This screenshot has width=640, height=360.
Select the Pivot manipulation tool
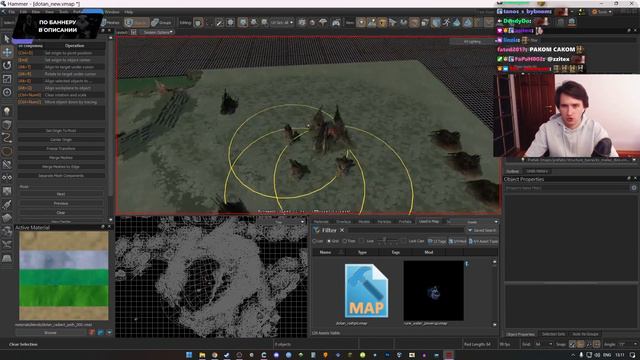click(7, 92)
